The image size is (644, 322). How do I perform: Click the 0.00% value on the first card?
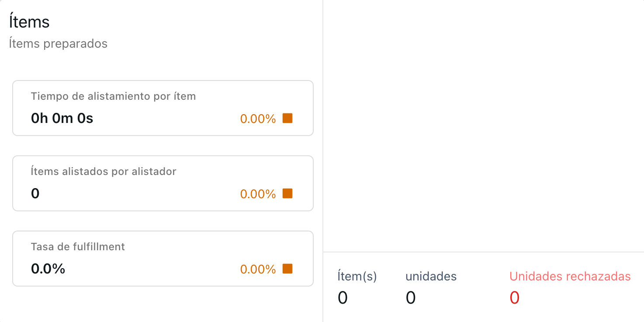257,118
